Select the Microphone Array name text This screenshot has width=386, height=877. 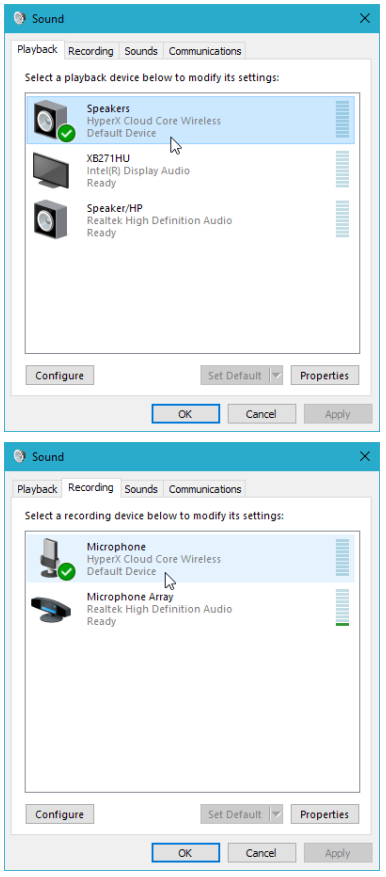130,597
